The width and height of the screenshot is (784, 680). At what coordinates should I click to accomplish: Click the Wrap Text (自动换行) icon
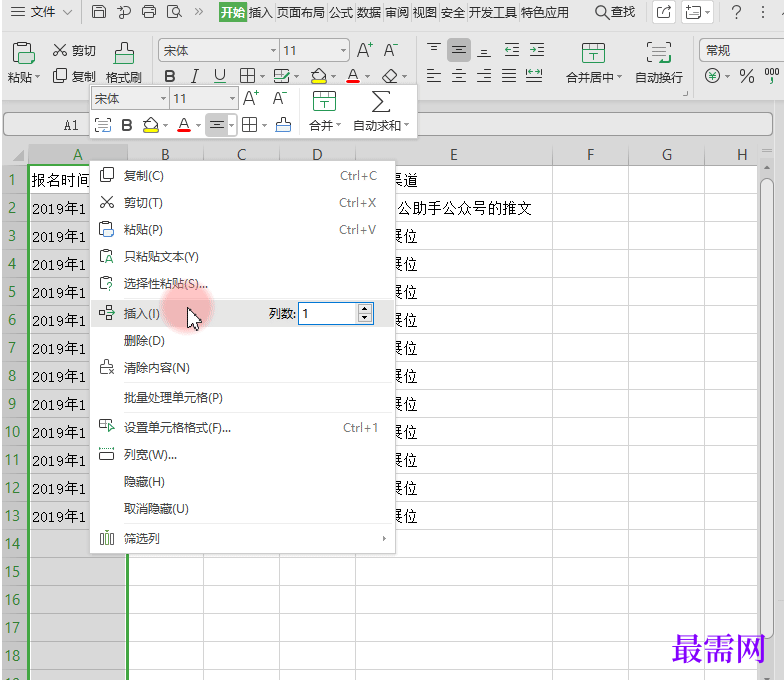pyautogui.click(x=658, y=54)
